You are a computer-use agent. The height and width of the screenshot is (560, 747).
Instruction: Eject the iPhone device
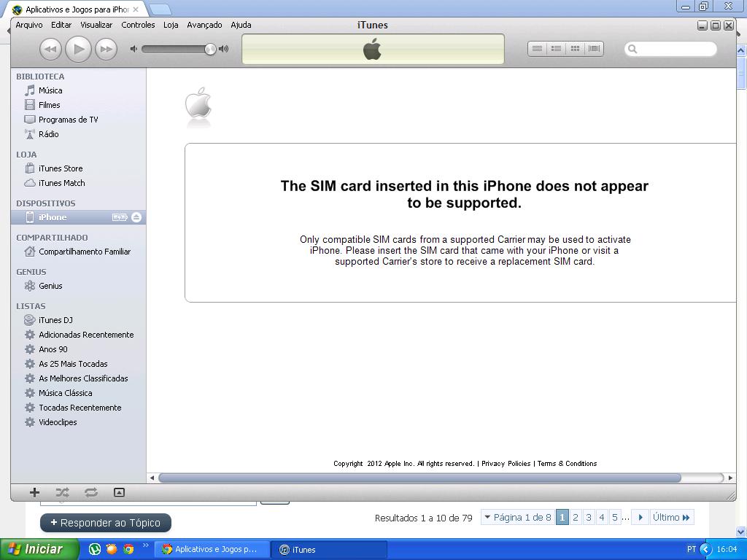(x=136, y=217)
